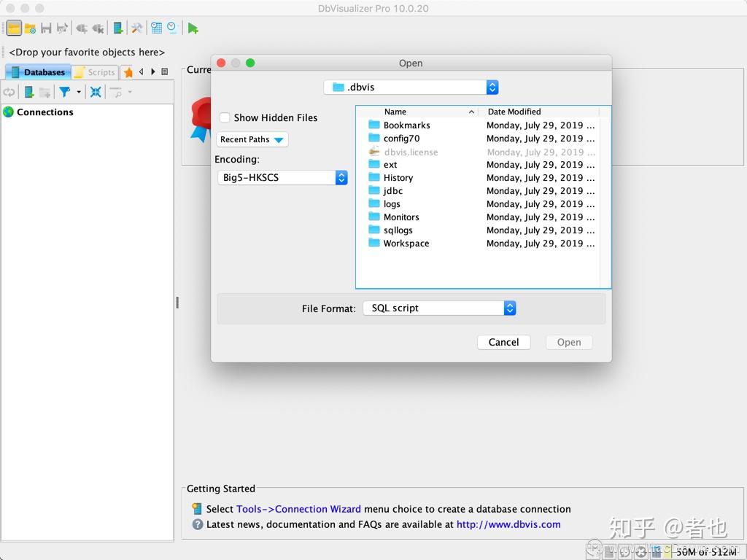Image resolution: width=747 pixels, height=560 pixels.
Task: Click the Create Database Connection icon
Action: pyautogui.click(x=117, y=28)
